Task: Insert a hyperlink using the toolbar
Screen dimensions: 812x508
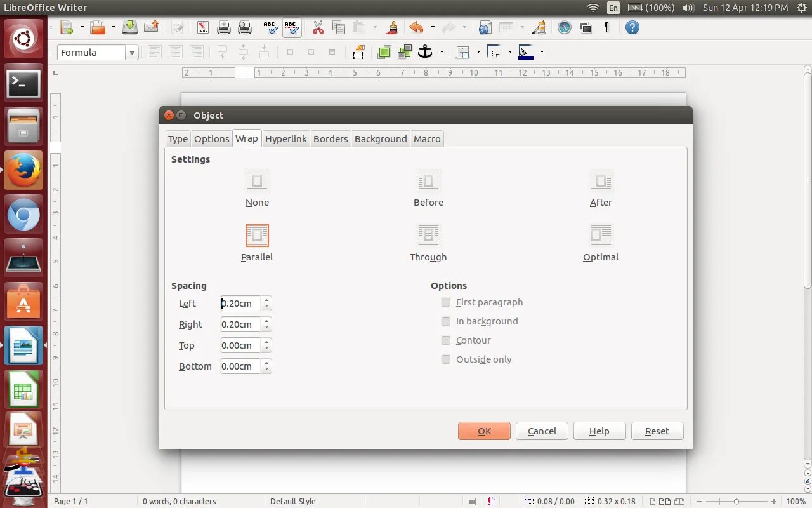Action: coord(484,27)
